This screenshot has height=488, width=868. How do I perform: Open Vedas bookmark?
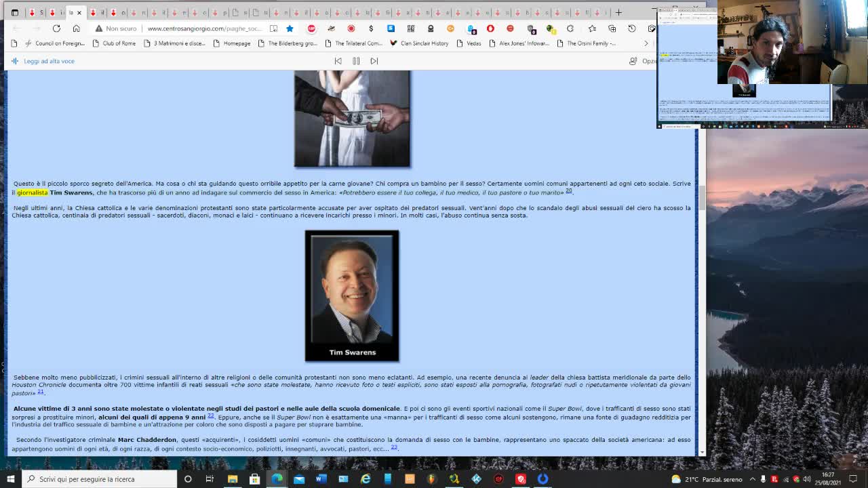pyautogui.click(x=469, y=43)
